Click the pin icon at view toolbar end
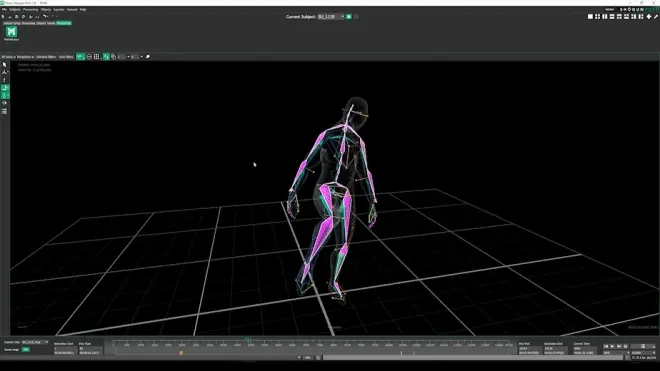This screenshot has width=660, height=371. click(x=148, y=56)
